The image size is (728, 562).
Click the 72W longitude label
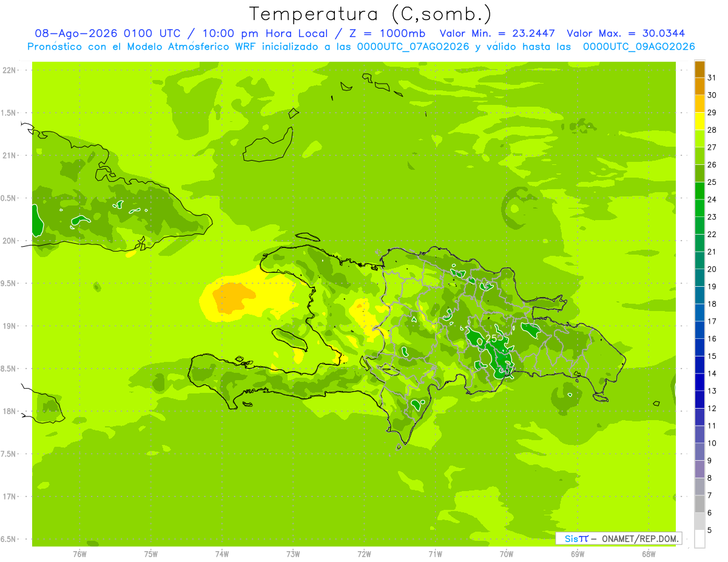click(364, 554)
